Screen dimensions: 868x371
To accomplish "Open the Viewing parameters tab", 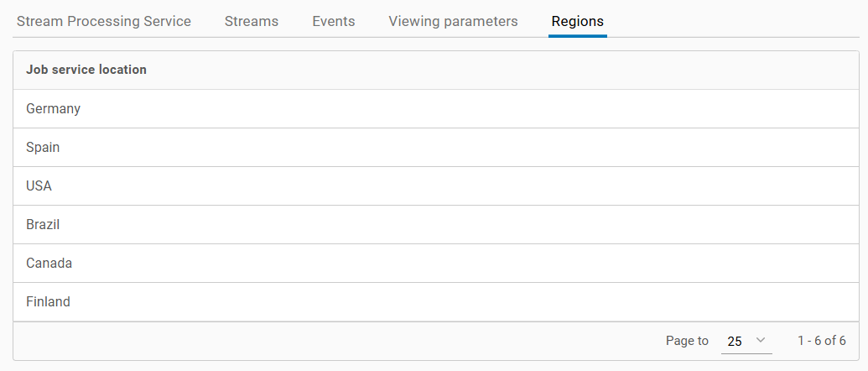I will tap(453, 21).
